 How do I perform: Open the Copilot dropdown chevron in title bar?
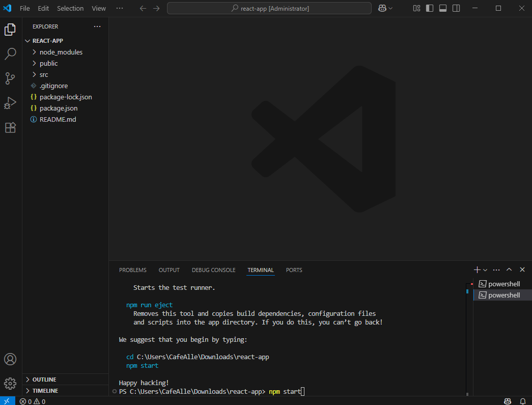tap(390, 9)
